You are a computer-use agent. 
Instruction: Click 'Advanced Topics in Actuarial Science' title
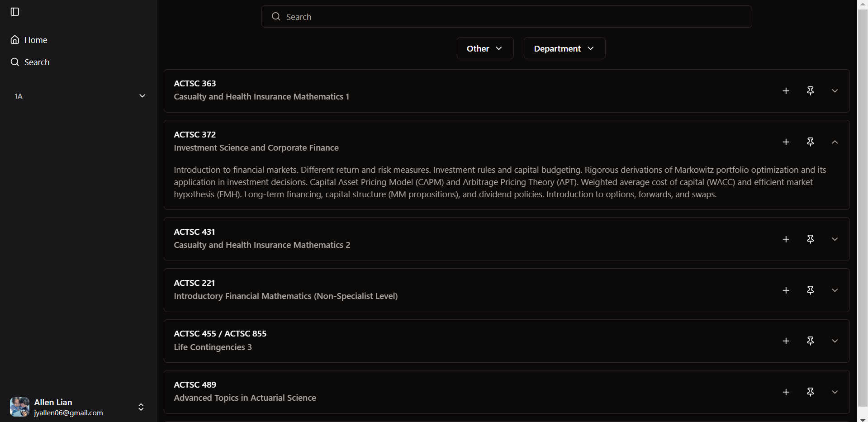pyautogui.click(x=245, y=398)
